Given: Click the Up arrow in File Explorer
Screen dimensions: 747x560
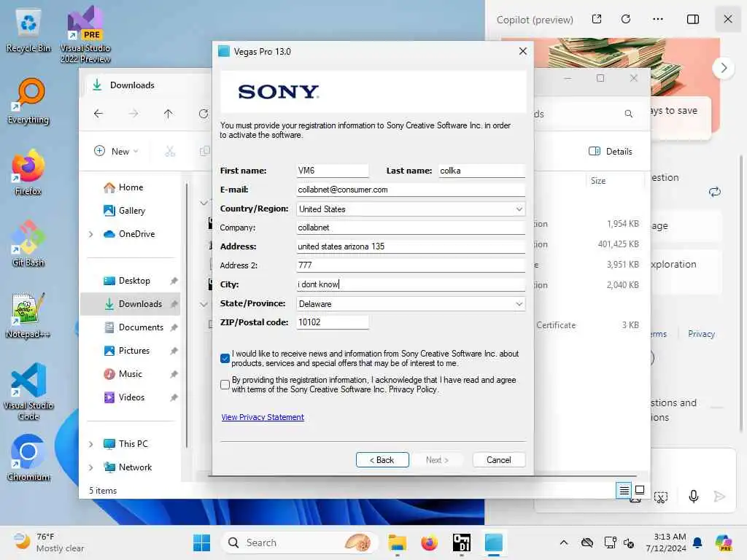Looking at the screenshot, I should pos(169,113).
